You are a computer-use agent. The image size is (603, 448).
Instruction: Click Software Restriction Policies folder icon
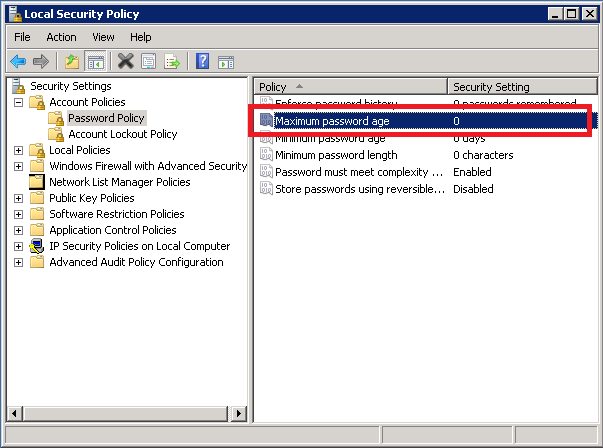[x=37, y=214]
